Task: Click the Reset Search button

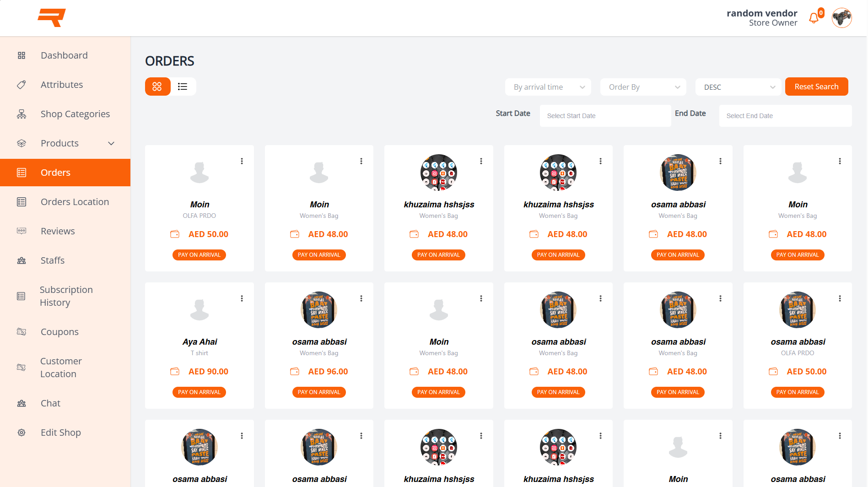Action: tap(816, 87)
